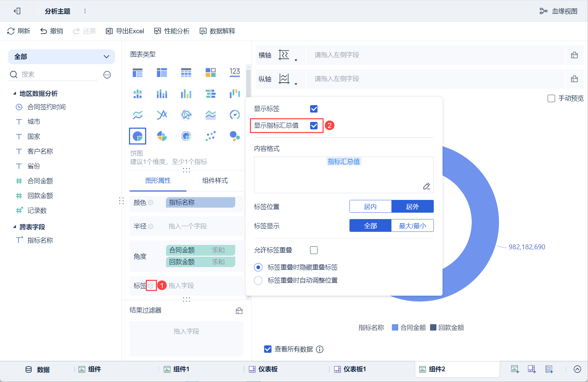Open 回款金额 求和 angle field dropdown
The height and width of the screenshot is (382, 588).
[x=201, y=262]
